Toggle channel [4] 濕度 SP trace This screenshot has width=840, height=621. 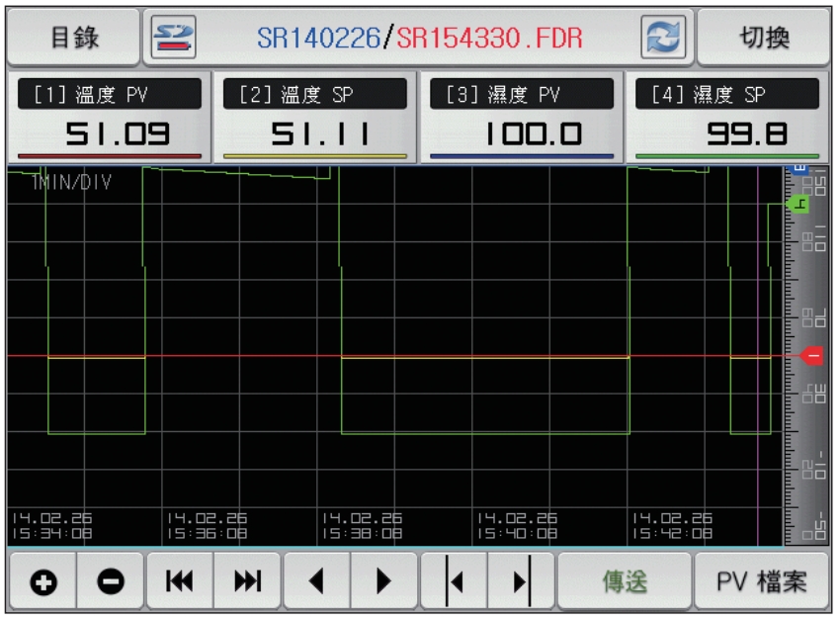coord(726,118)
